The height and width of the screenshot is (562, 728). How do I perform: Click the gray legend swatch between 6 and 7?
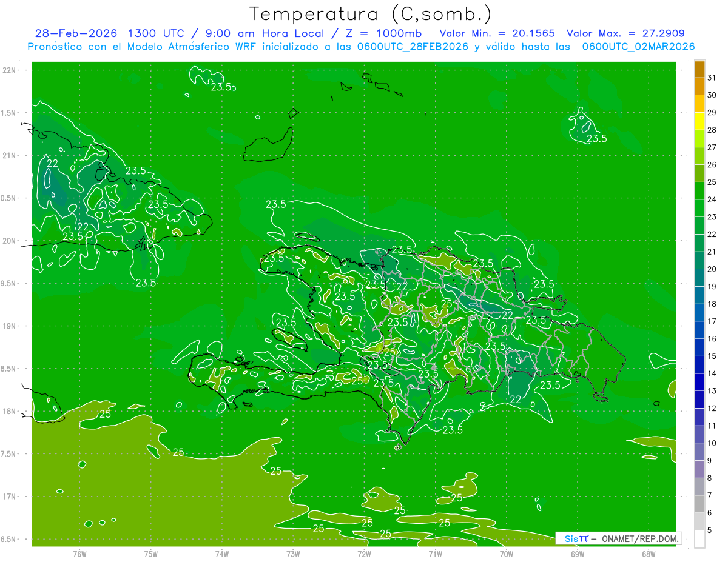coord(699,504)
